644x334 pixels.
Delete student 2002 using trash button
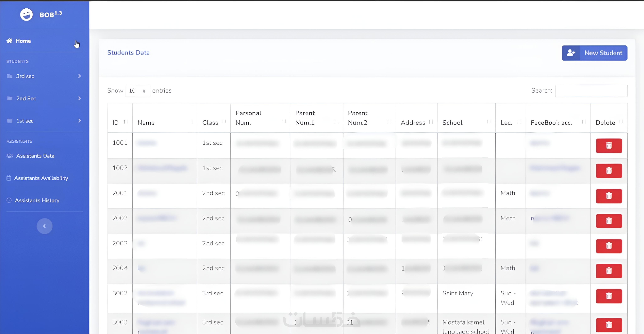click(609, 221)
